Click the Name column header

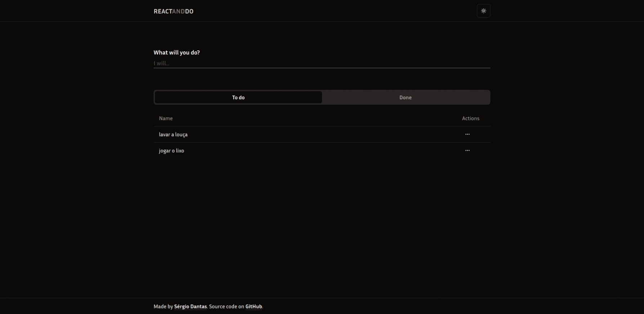166,118
